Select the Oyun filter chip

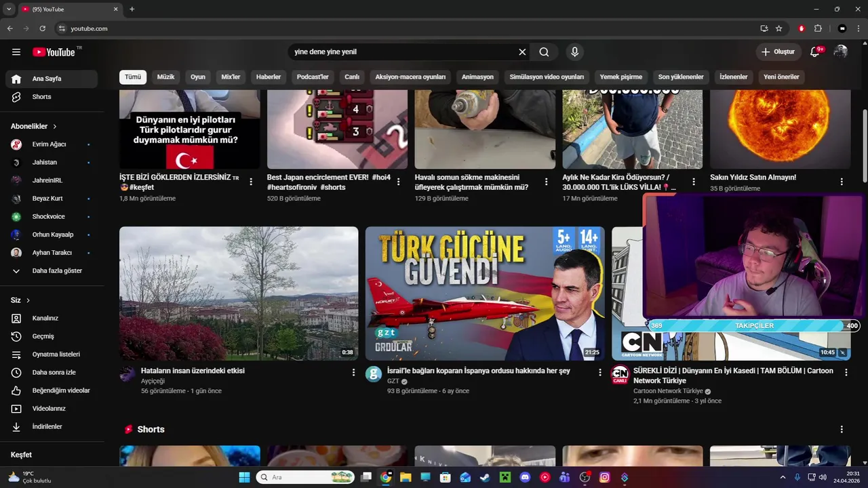pyautogui.click(x=198, y=77)
